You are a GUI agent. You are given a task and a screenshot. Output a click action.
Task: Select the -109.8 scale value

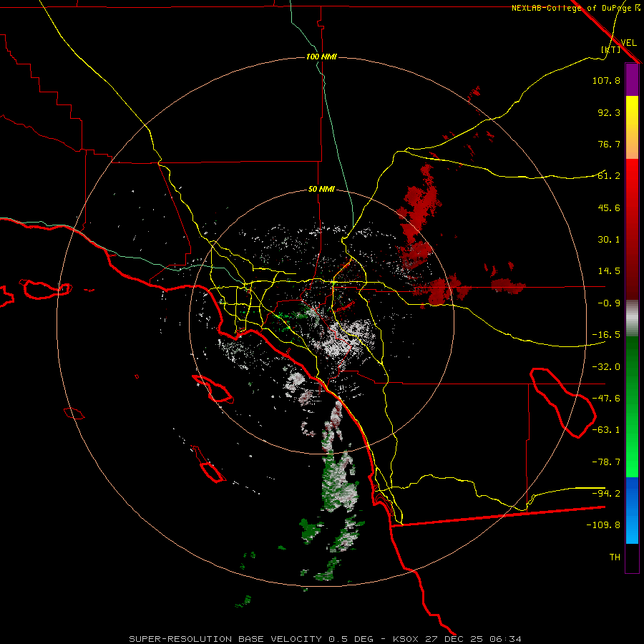click(x=603, y=525)
